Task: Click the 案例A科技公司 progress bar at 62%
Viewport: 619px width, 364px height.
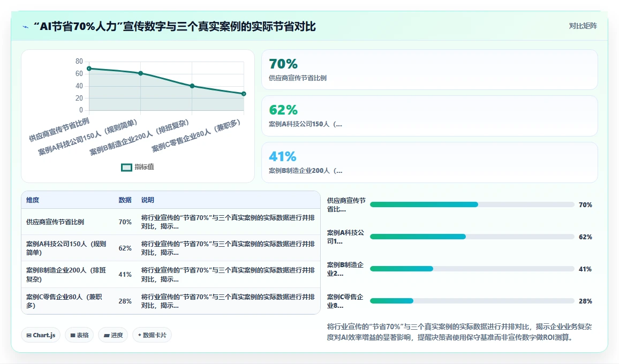Action: click(472, 237)
